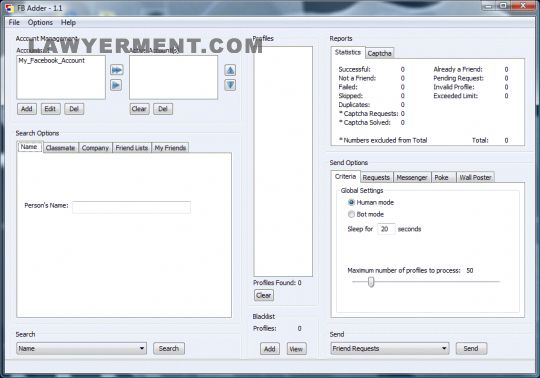
Task: Click Add under Accounts list
Action: 27,109
